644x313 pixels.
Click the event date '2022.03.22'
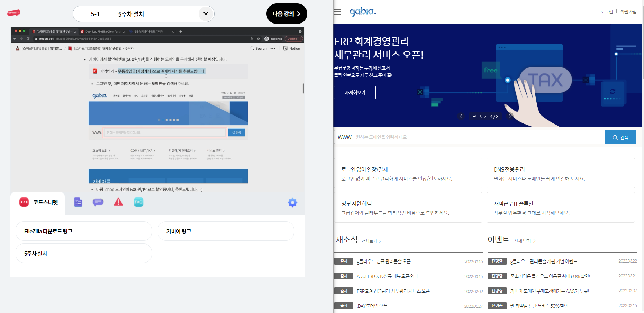pos(628,261)
